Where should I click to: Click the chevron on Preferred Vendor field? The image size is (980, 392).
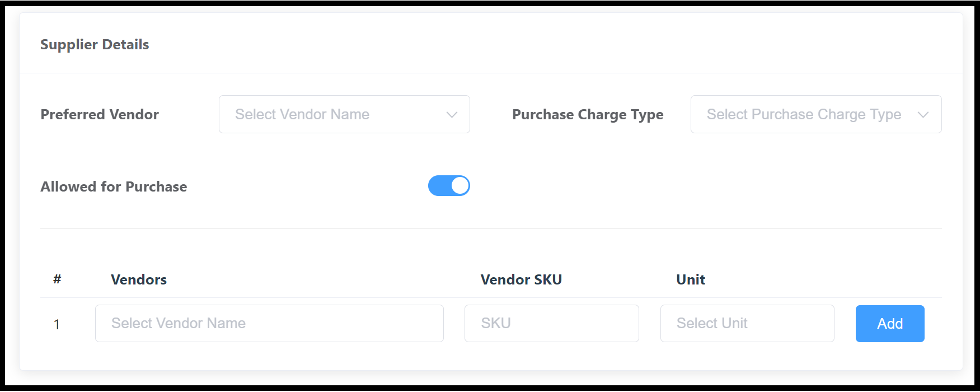click(x=451, y=114)
